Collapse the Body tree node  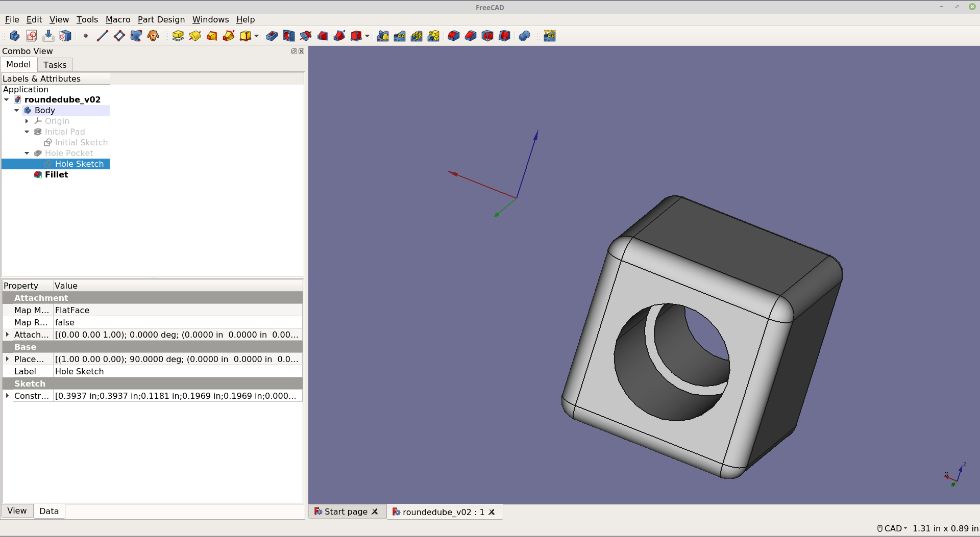click(17, 110)
